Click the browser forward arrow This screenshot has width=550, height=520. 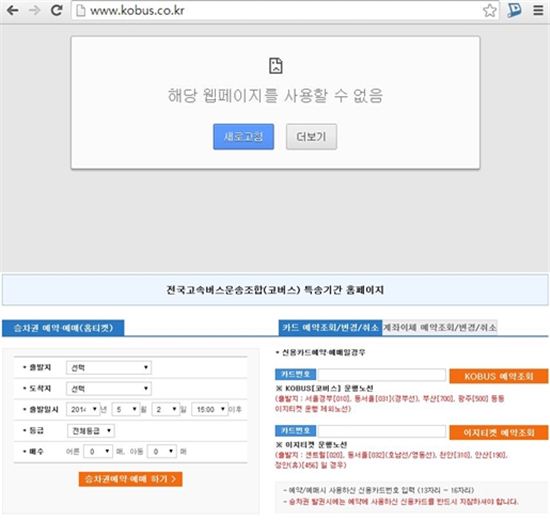[x=34, y=10]
